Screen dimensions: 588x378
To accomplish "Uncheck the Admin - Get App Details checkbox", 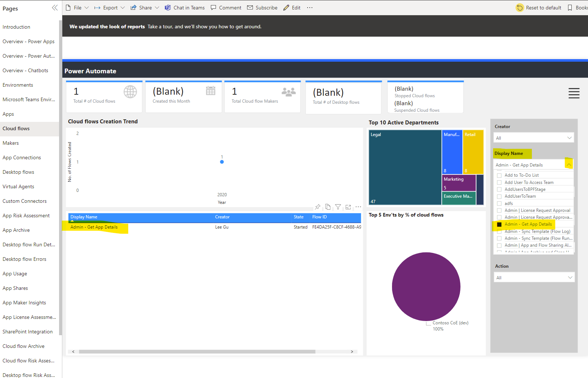I will [x=499, y=224].
